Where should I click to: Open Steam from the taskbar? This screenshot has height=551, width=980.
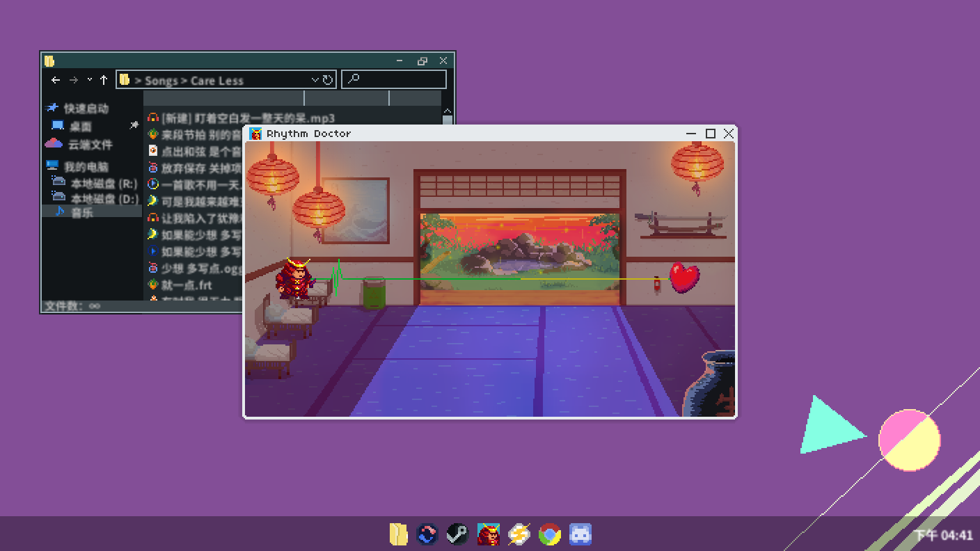pos(457,534)
